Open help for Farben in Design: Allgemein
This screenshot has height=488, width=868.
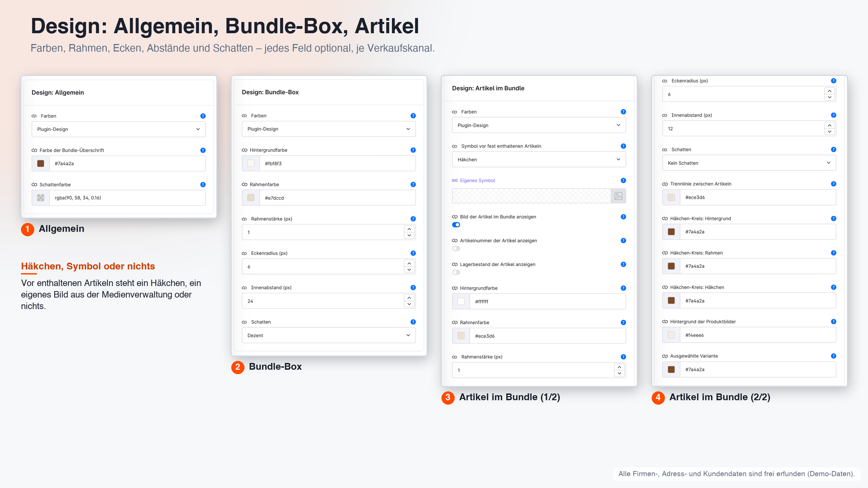pos(203,116)
